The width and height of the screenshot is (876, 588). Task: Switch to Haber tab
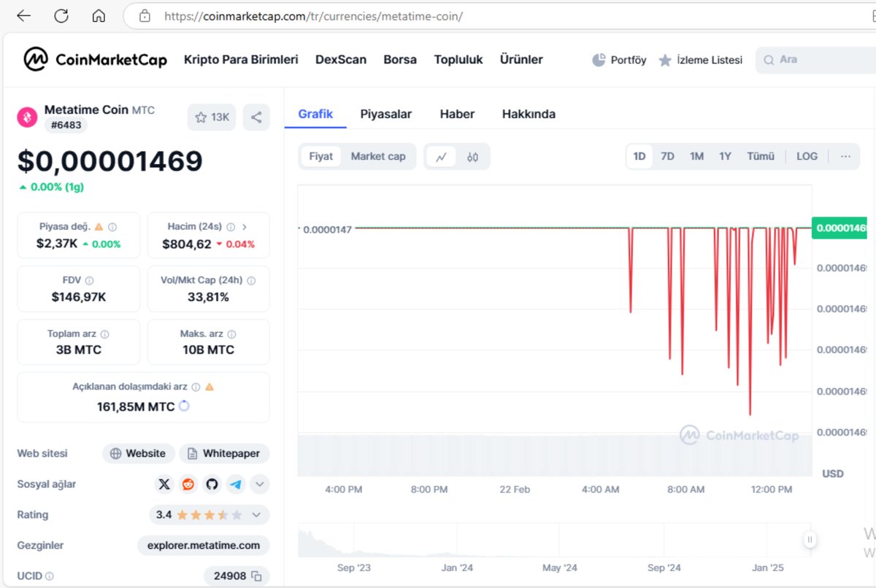tap(457, 114)
